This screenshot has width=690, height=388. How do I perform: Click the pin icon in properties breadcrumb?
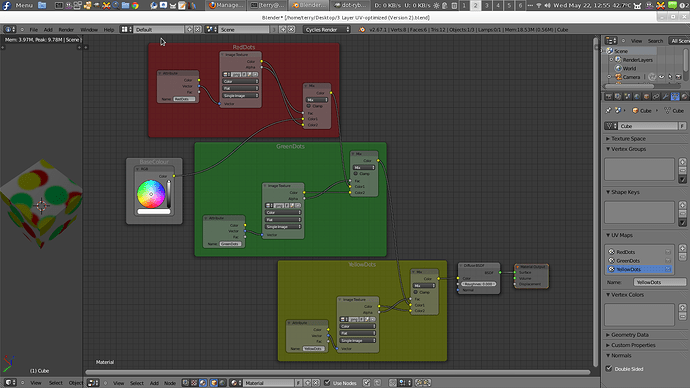(609, 110)
